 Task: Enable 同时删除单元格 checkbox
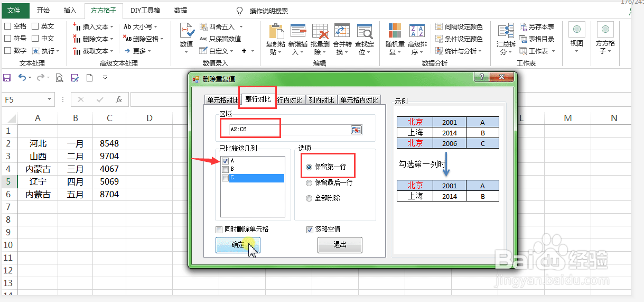click(219, 230)
